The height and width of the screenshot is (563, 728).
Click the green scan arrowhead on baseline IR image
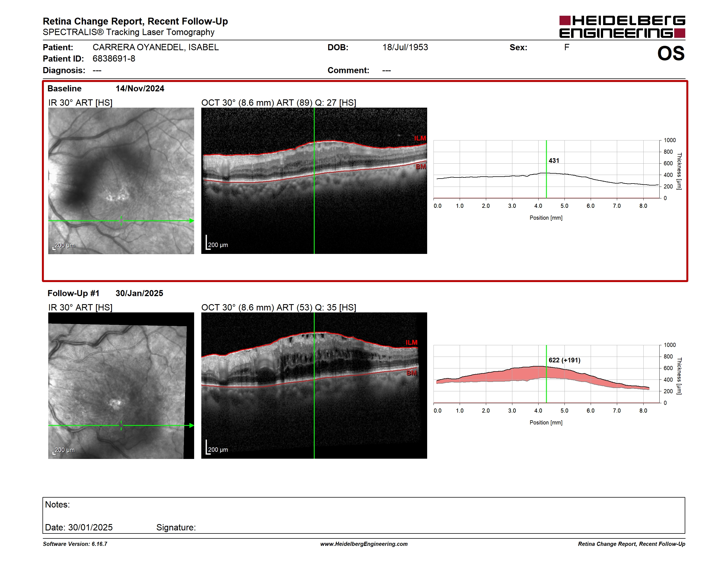click(x=192, y=221)
